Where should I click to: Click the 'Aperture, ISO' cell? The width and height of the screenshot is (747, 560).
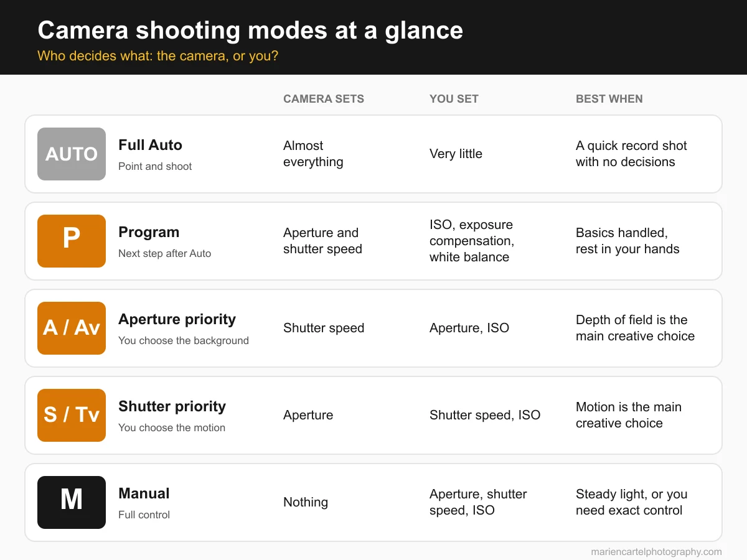[469, 328]
